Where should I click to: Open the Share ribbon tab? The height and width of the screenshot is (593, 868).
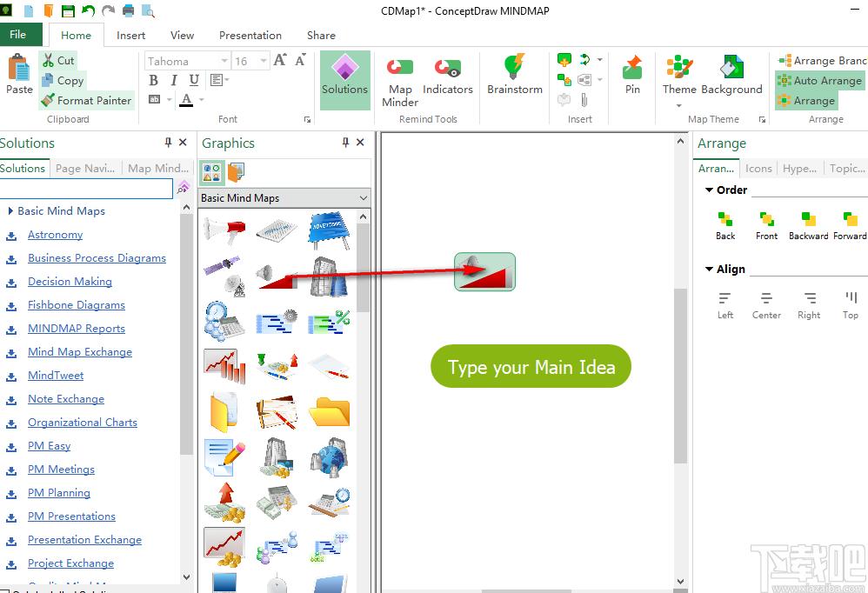coord(321,36)
